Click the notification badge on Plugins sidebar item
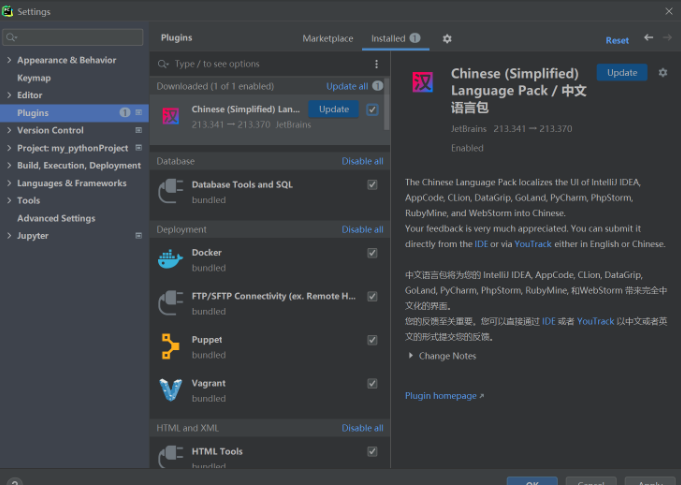Screen dimensions: 681x485 point(125,112)
